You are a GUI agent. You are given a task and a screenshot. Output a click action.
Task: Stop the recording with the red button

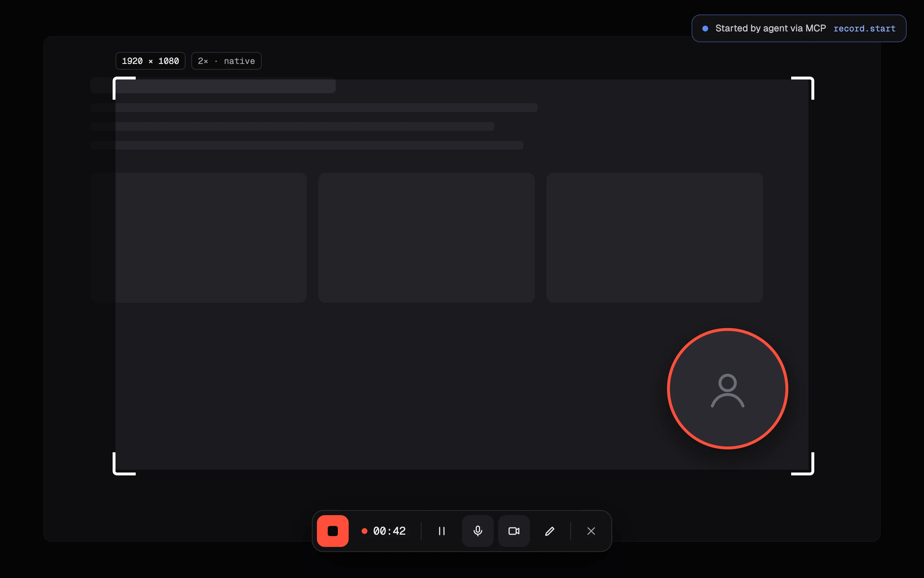[332, 531]
